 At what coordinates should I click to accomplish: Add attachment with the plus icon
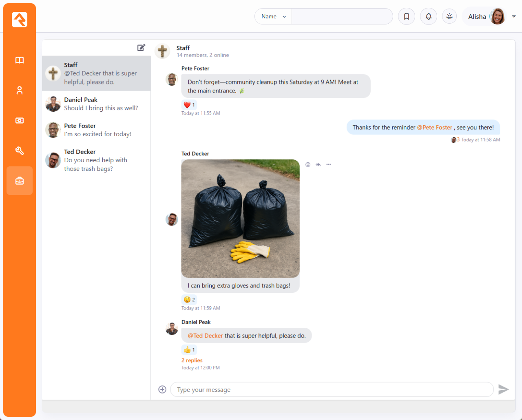(x=162, y=389)
